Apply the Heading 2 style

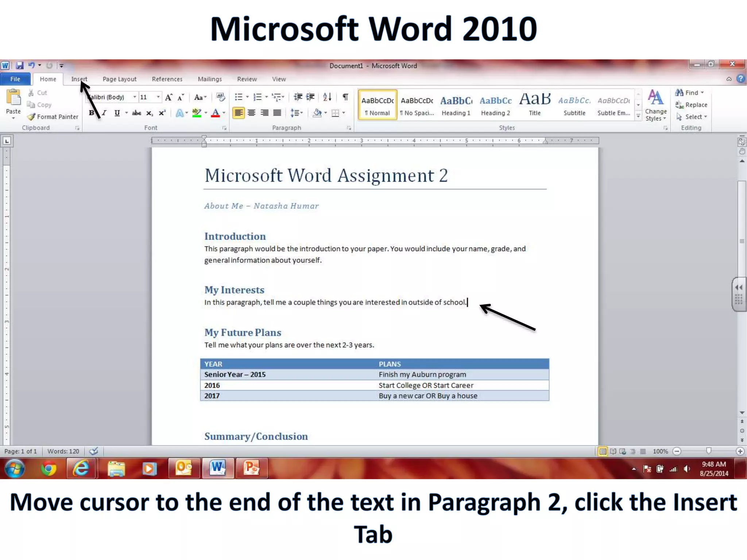pos(495,105)
